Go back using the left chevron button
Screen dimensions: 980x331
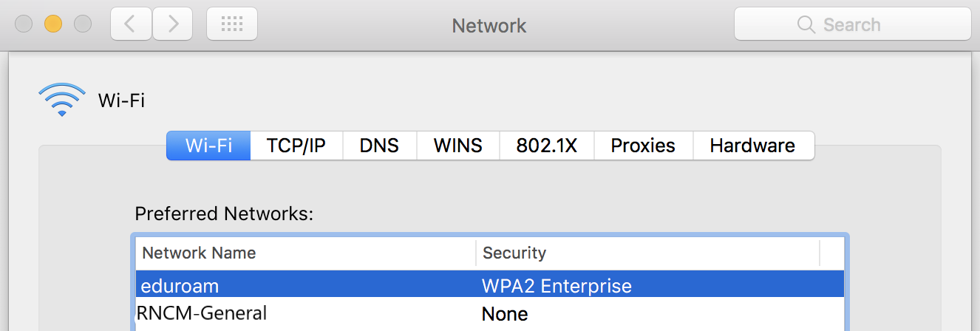pos(131,24)
